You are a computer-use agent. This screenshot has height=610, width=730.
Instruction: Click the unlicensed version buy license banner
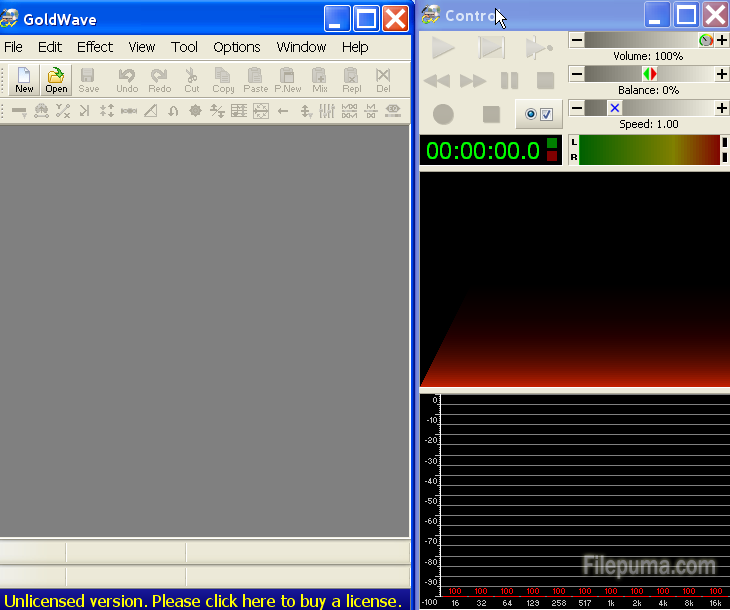click(203, 601)
